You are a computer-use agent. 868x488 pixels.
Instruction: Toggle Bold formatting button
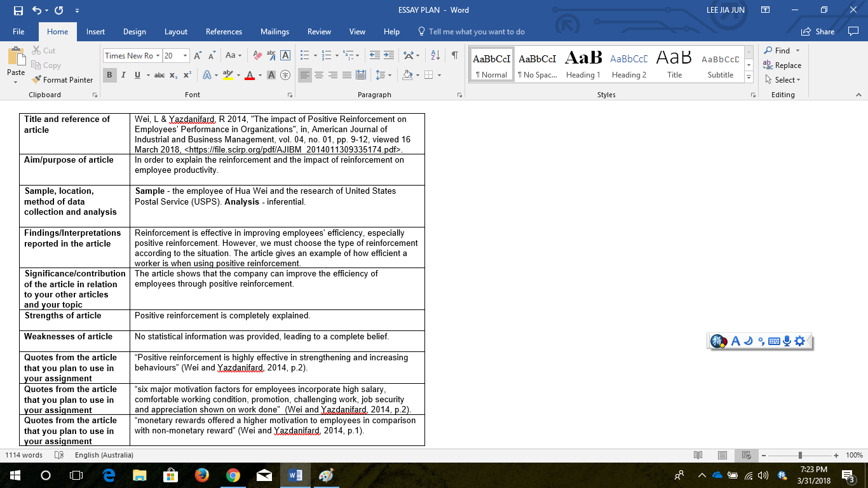click(x=109, y=75)
